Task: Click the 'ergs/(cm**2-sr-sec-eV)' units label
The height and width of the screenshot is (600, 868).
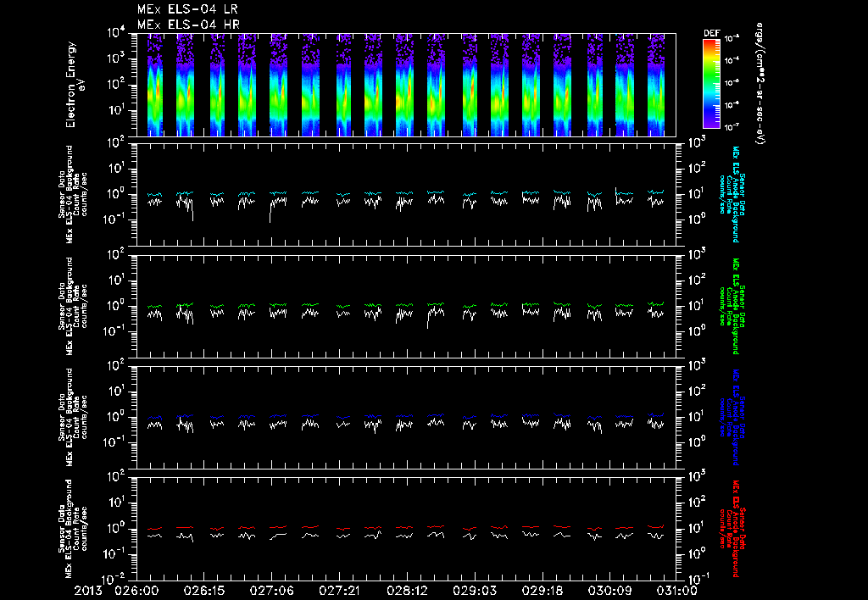Action: click(760, 84)
